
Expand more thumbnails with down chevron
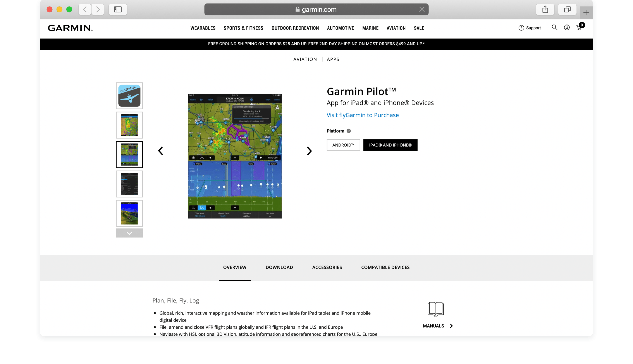tap(129, 233)
